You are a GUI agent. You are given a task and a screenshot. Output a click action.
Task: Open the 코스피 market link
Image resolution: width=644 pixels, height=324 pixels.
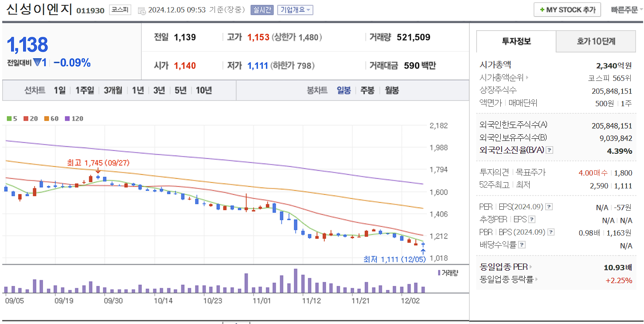point(119,10)
